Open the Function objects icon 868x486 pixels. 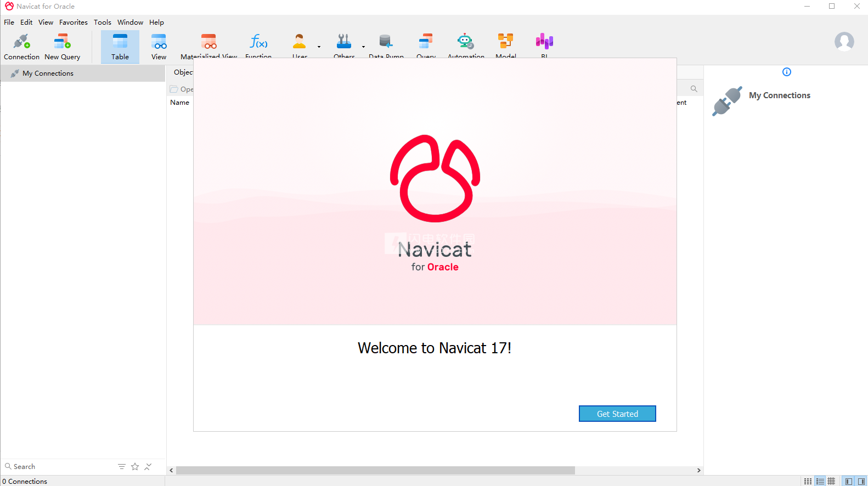click(258, 44)
